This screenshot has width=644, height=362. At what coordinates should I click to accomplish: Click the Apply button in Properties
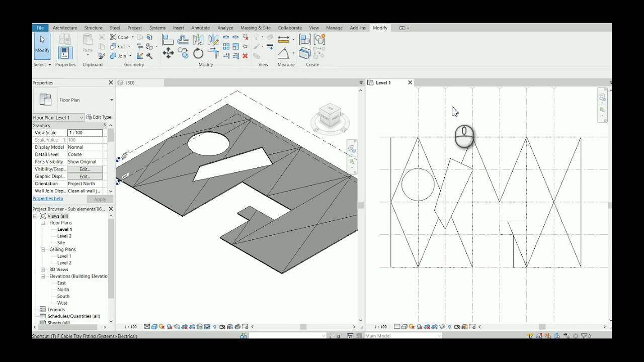[x=100, y=200]
